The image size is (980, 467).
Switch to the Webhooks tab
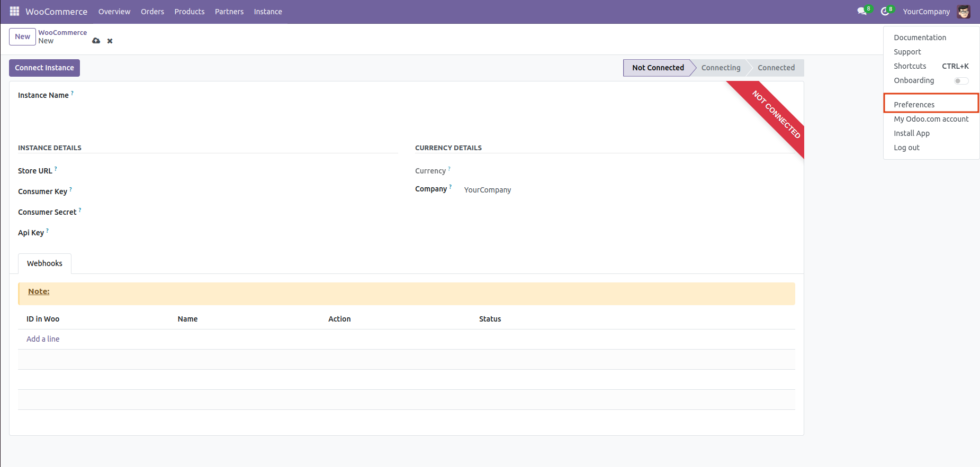pos(44,263)
